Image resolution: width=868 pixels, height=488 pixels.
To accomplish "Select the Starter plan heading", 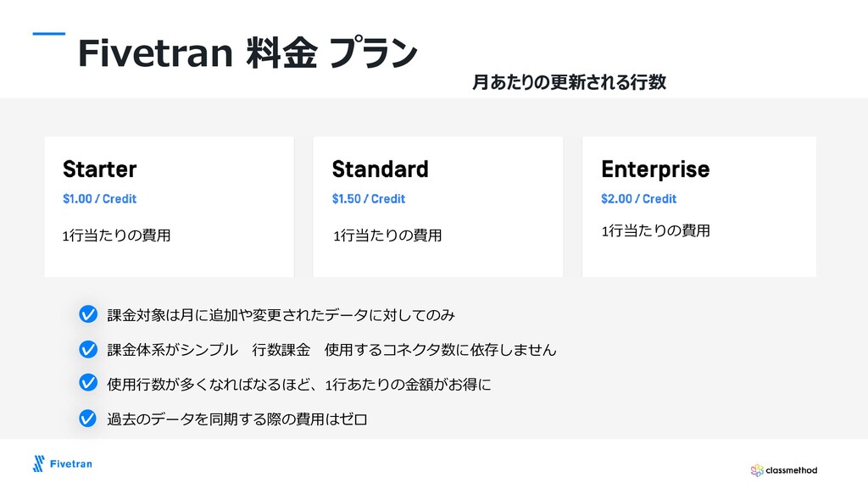I will tap(100, 169).
